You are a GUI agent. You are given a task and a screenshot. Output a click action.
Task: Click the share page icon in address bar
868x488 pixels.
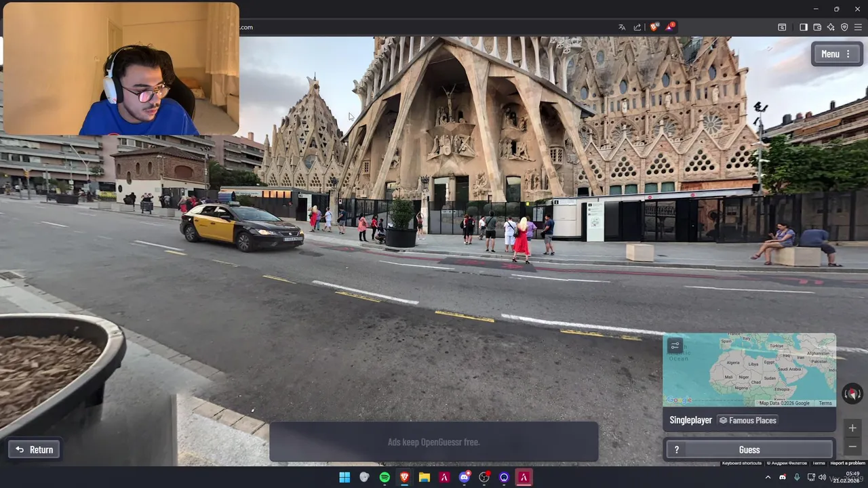click(637, 27)
